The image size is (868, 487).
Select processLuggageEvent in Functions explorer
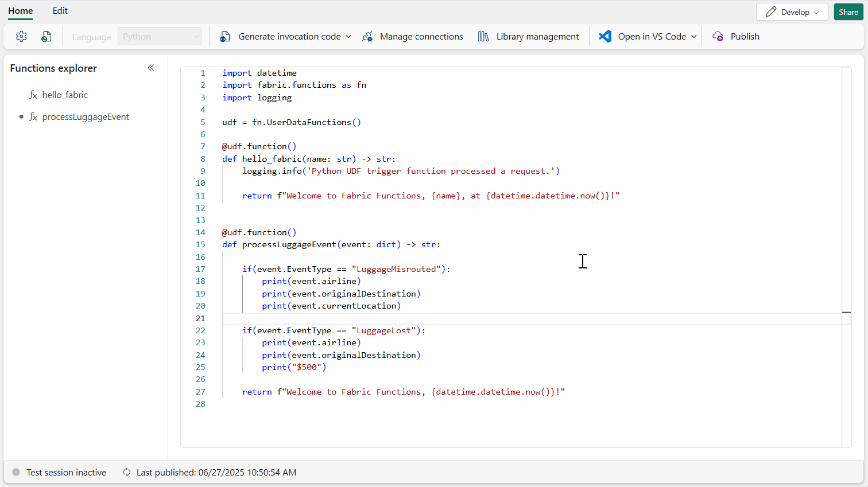pos(86,117)
